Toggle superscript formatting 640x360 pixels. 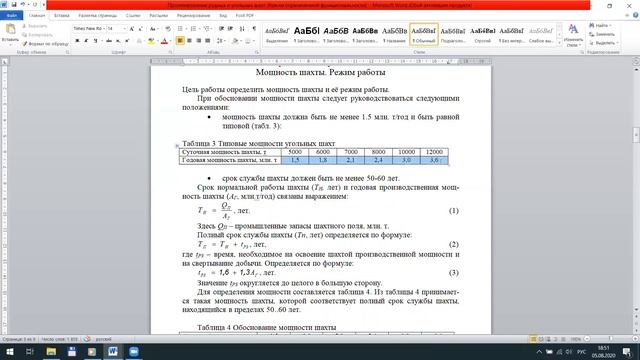(x=127, y=41)
